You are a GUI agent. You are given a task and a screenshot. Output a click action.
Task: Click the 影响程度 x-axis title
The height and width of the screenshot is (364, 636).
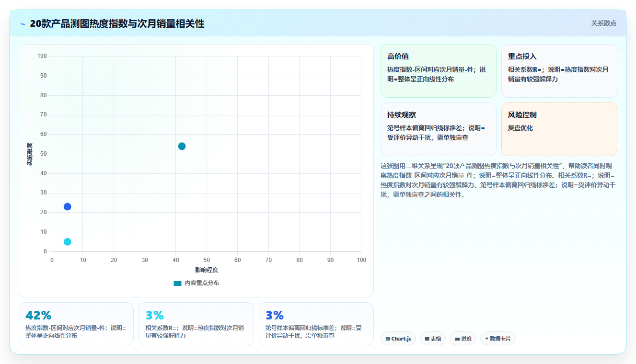[x=207, y=270]
